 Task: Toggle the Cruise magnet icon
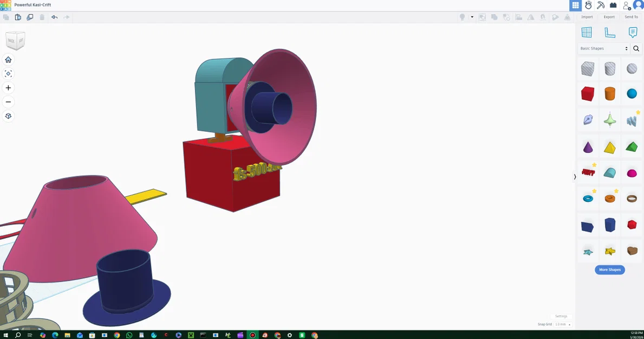point(543,17)
